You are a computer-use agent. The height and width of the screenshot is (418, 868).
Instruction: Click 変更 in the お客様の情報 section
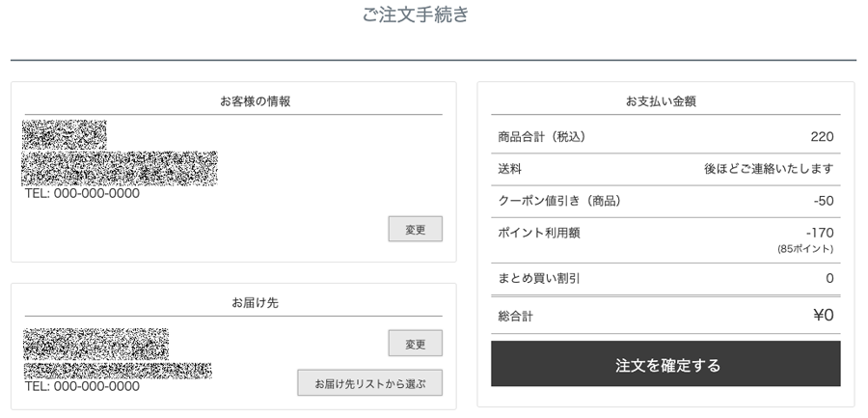click(x=415, y=229)
